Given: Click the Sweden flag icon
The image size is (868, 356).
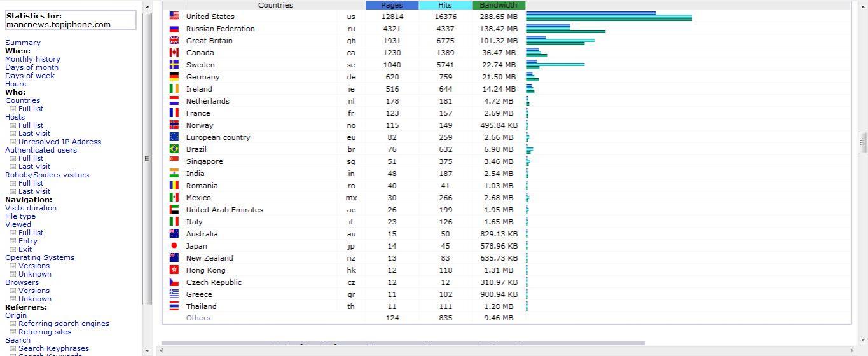Looking at the screenshot, I should coord(174,65).
